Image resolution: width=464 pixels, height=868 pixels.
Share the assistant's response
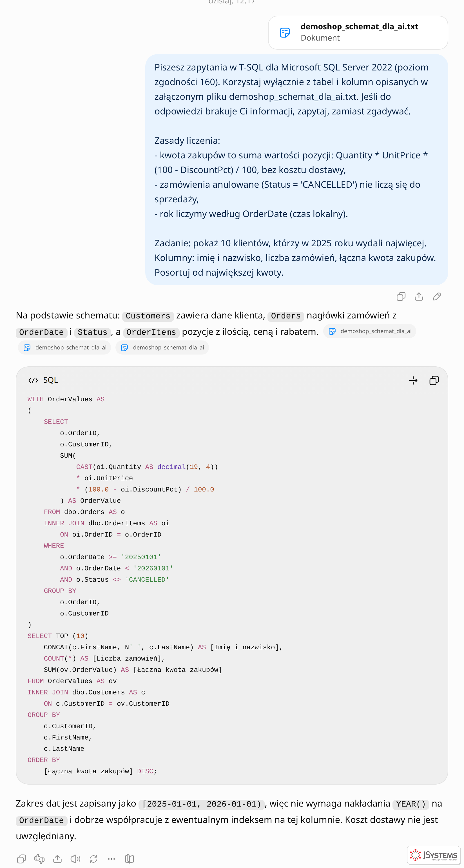tap(58, 859)
